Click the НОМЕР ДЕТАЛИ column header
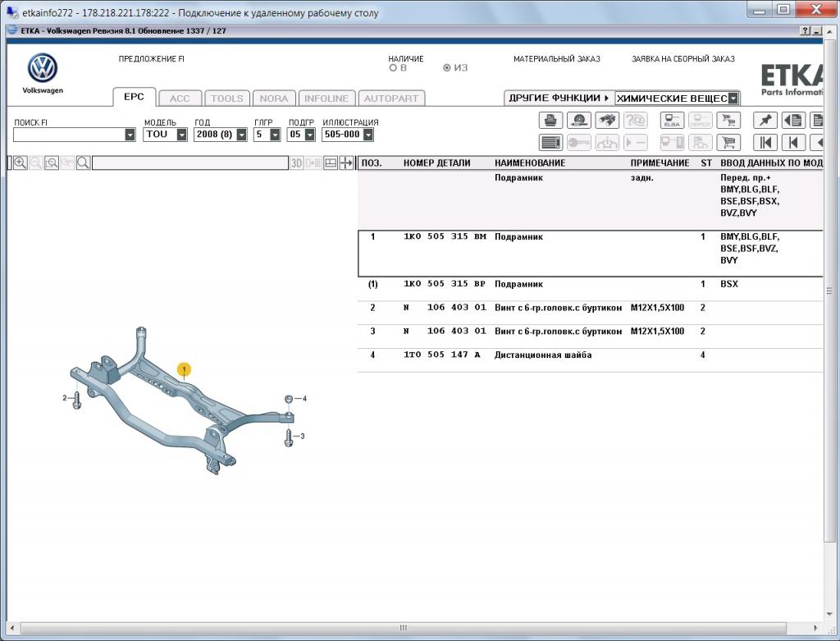The image size is (840, 641). [x=436, y=163]
